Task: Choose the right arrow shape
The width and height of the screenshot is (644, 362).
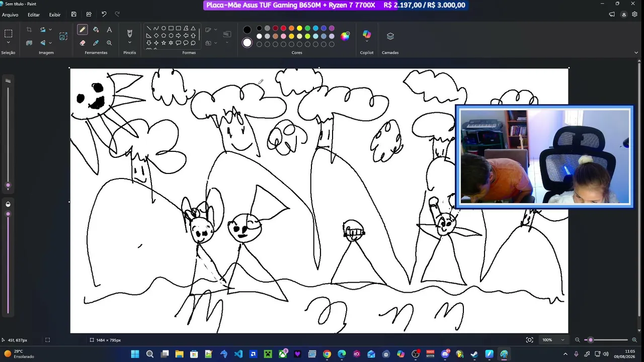Action: pos(178,36)
